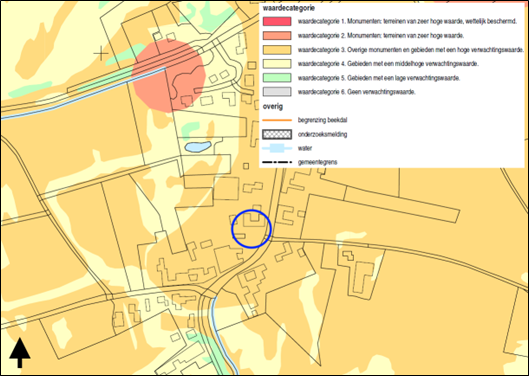The height and width of the screenshot is (376, 529).
Task: Click the 'gemeentegrens' legend label
Action: (x=317, y=162)
